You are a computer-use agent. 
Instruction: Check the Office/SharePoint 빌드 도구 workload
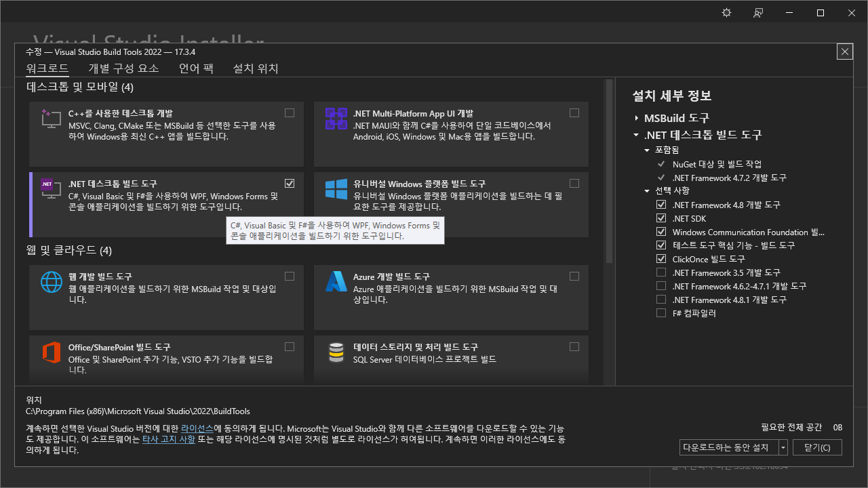[x=290, y=346]
